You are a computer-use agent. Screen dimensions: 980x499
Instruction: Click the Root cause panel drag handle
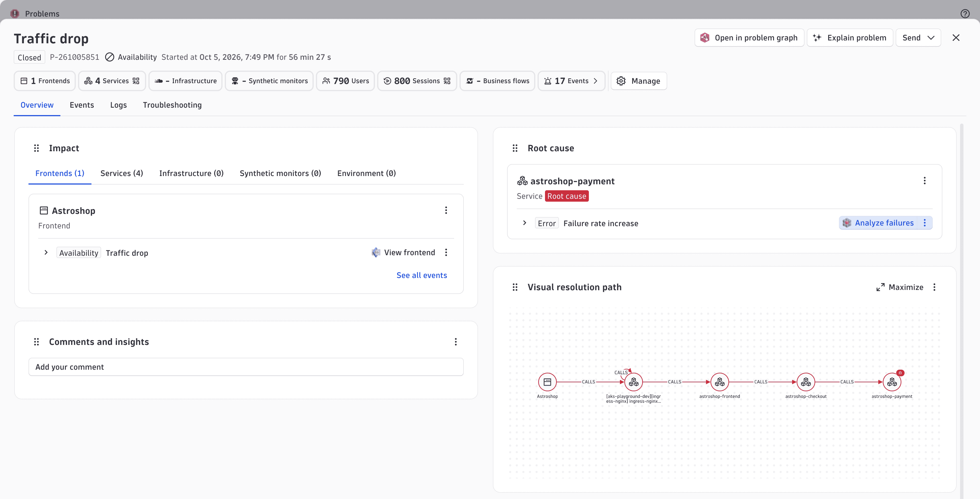(x=515, y=148)
